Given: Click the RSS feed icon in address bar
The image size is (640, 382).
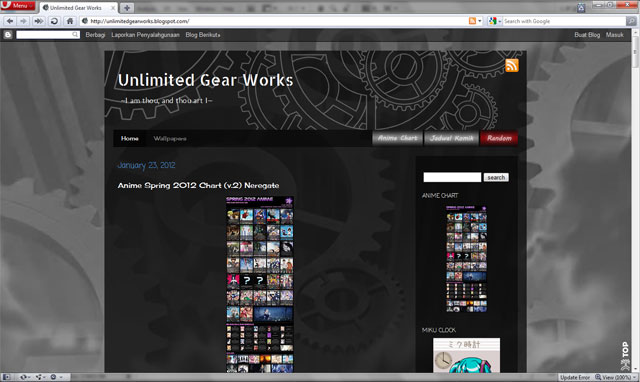Looking at the screenshot, I should tap(472, 21).
